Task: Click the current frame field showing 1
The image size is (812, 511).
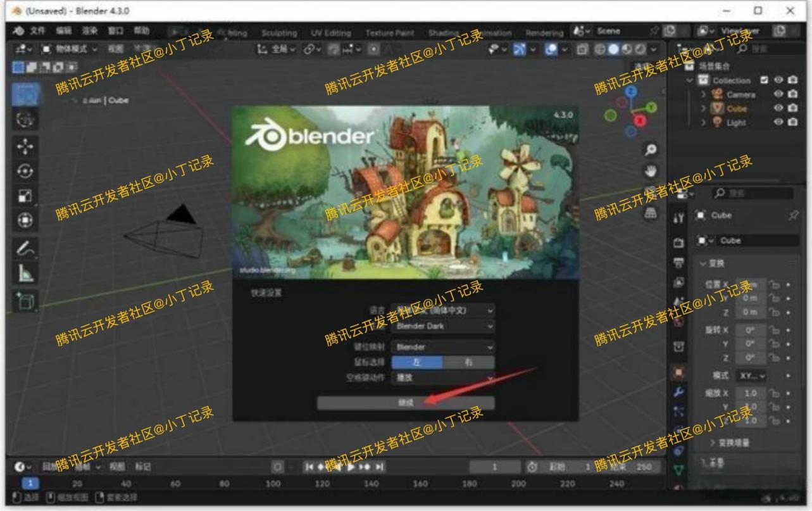Action: click(x=496, y=467)
